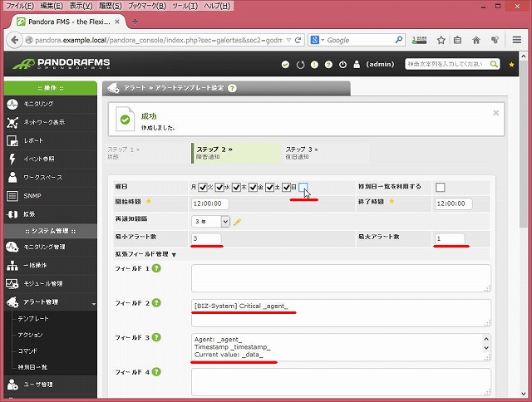532x402 pixels.
Task: Open the browser hamburger menu
Action: [x=517, y=40]
